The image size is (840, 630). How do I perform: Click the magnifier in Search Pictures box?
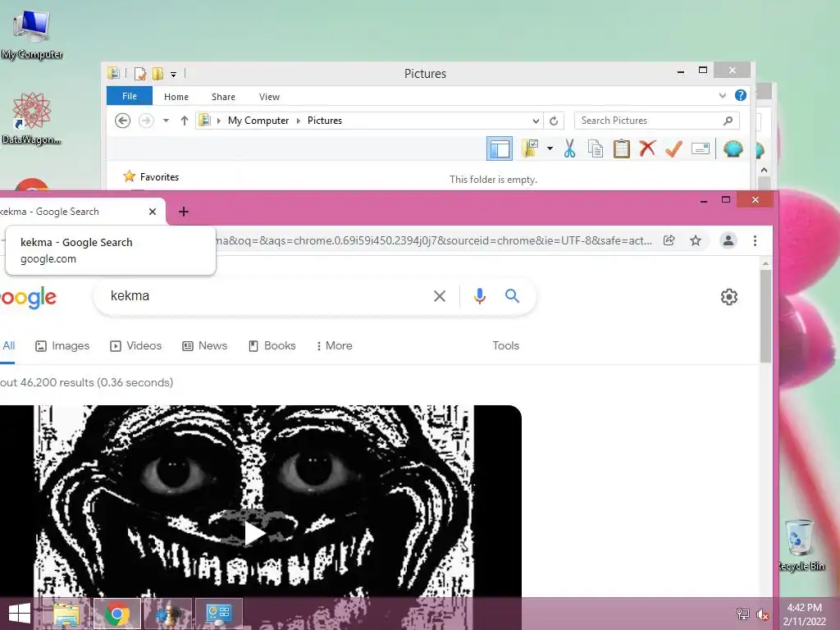(728, 121)
